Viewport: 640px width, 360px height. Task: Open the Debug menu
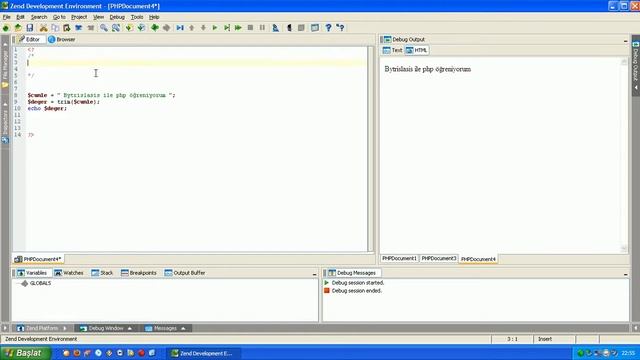(x=117, y=17)
